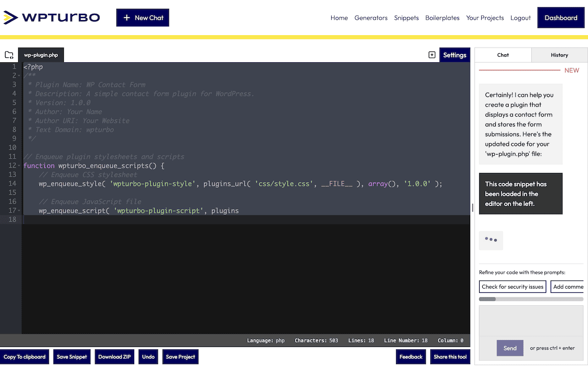Open the file folder icon beside wp-plugin.php
This screenshot has width=588, height=368.
pyautogui.click(x=9, y=55)
